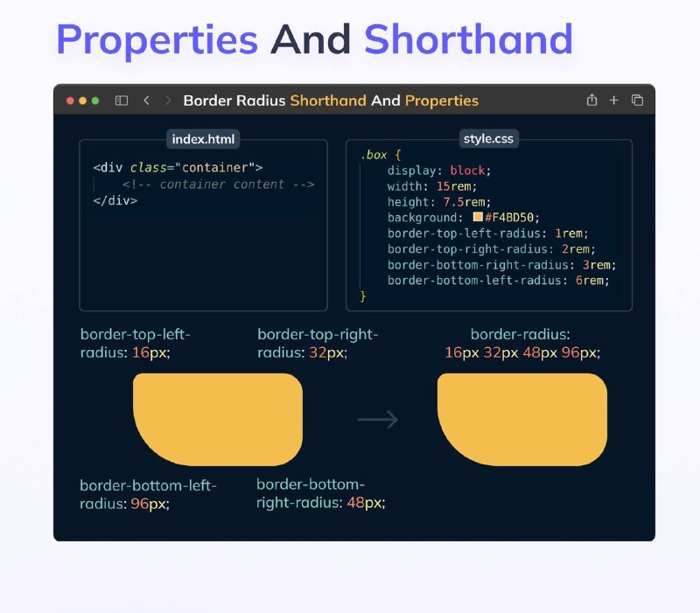Select the right orange rounded box
The image size is (700, 613).
[x=521, y=419]
